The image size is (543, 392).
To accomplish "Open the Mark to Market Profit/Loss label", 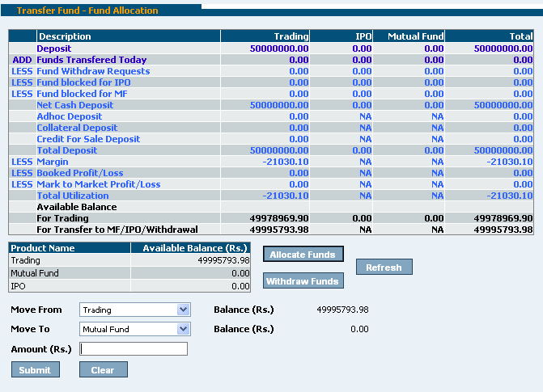I will (99, 184).
